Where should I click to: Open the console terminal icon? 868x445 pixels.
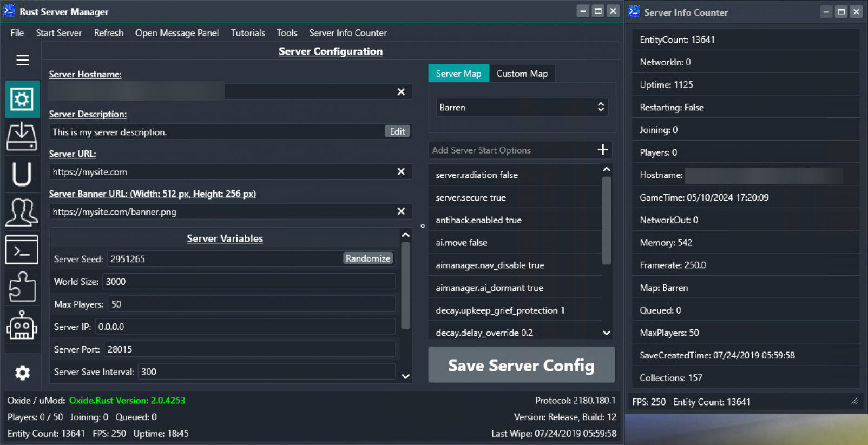point(22,249)
